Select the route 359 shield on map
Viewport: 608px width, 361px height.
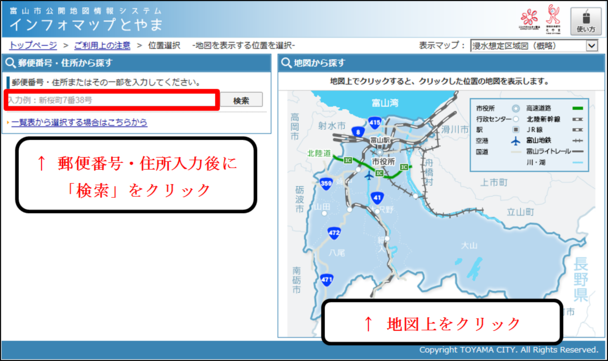click(326, 184)
